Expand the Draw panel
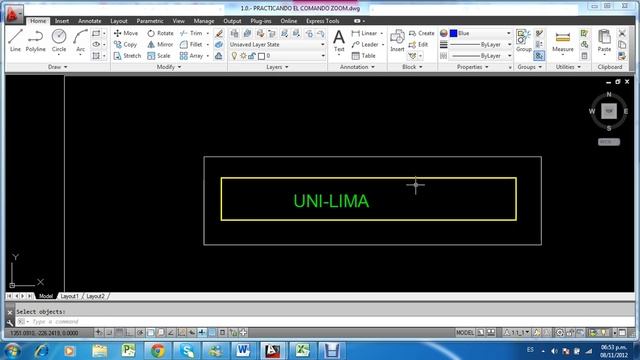640x360 pixels. click(x=58, y=67)
